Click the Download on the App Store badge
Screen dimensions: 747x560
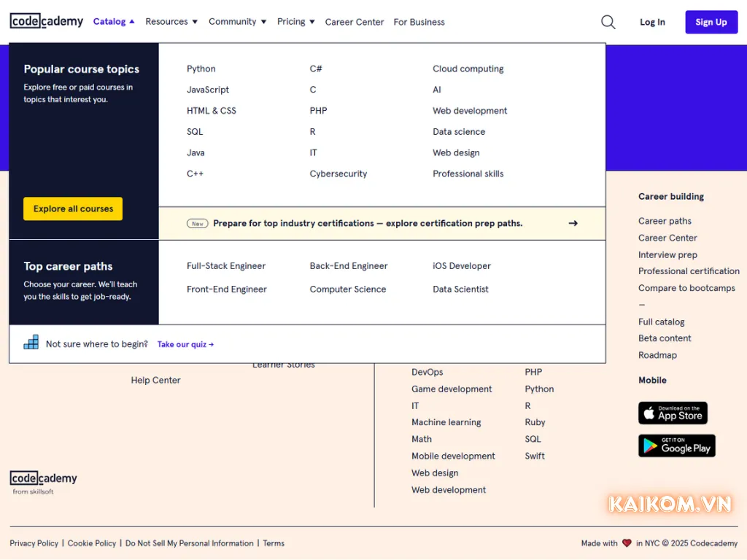tap(673, 413)
